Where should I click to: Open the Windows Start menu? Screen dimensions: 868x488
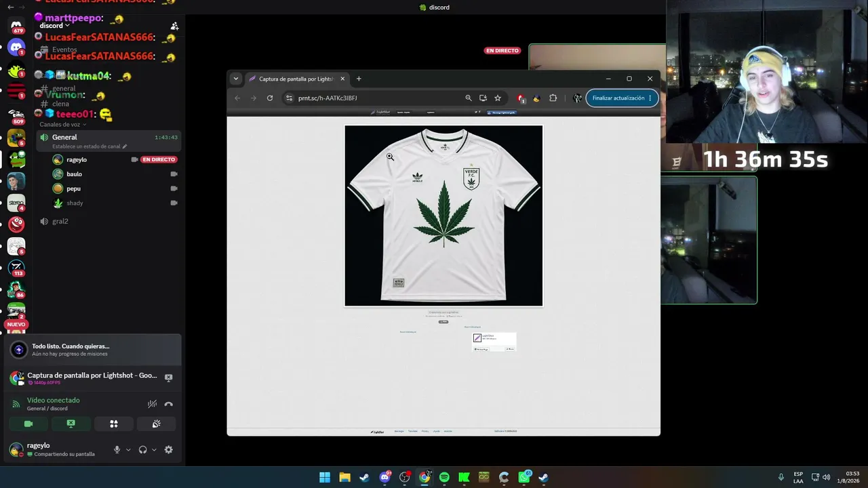(x=325, y=477)
